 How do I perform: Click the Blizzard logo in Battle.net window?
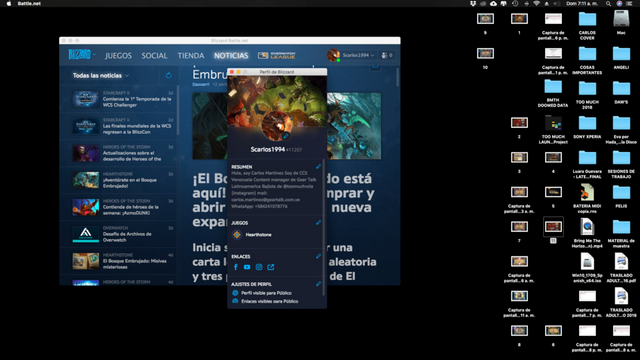[79, 55]
